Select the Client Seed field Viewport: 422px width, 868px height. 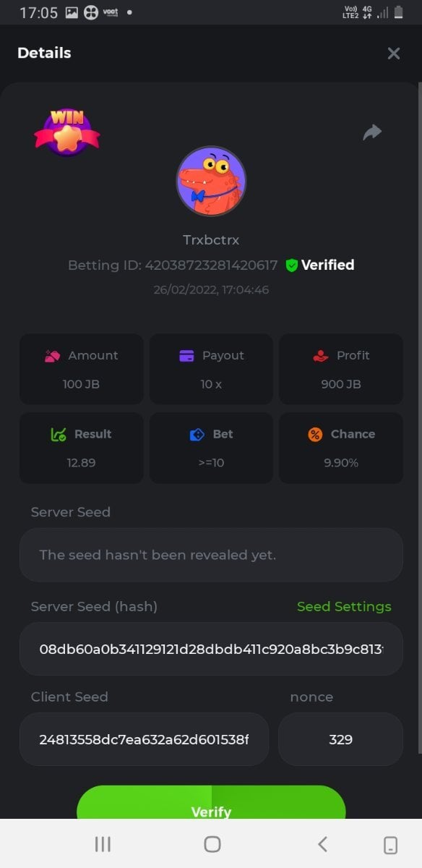[x=144, y=739]
